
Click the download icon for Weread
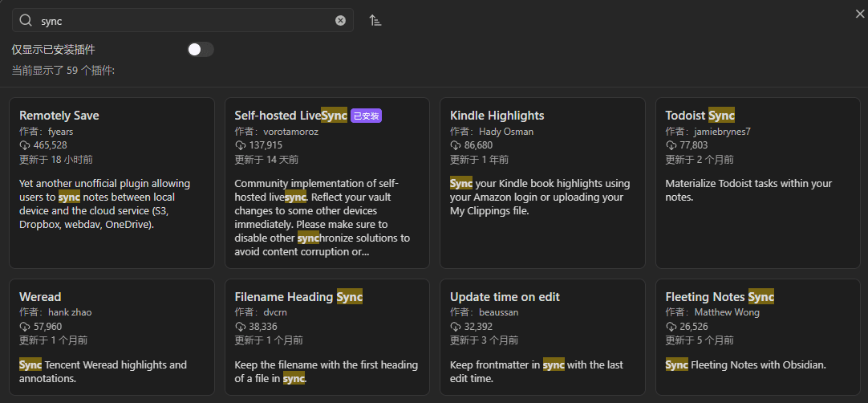click(x=24, y=327)
